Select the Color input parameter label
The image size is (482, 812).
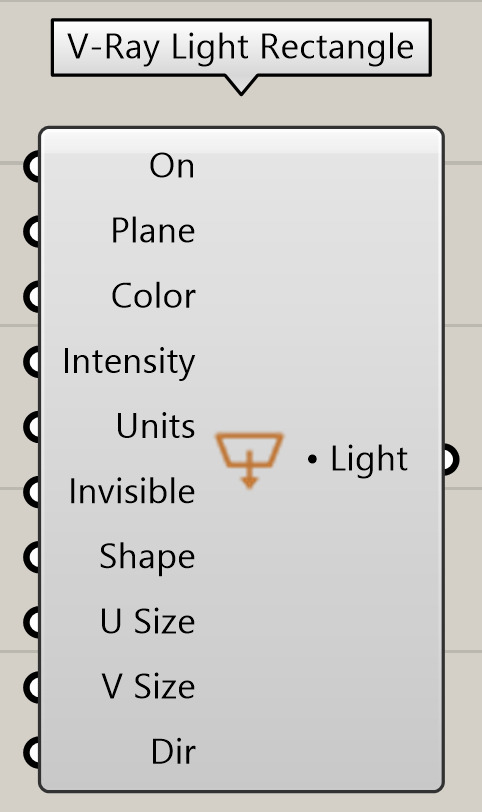[x=153, y=296]
